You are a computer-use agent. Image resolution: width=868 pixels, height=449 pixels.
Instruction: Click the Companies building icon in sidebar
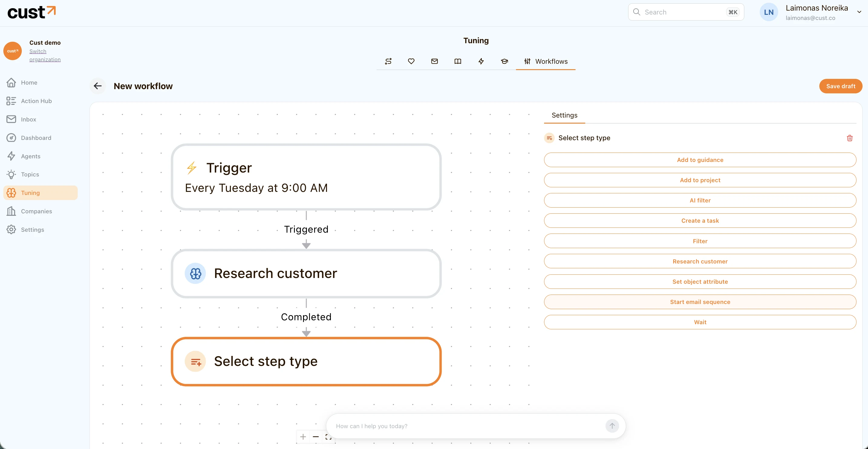click(11, 212)
